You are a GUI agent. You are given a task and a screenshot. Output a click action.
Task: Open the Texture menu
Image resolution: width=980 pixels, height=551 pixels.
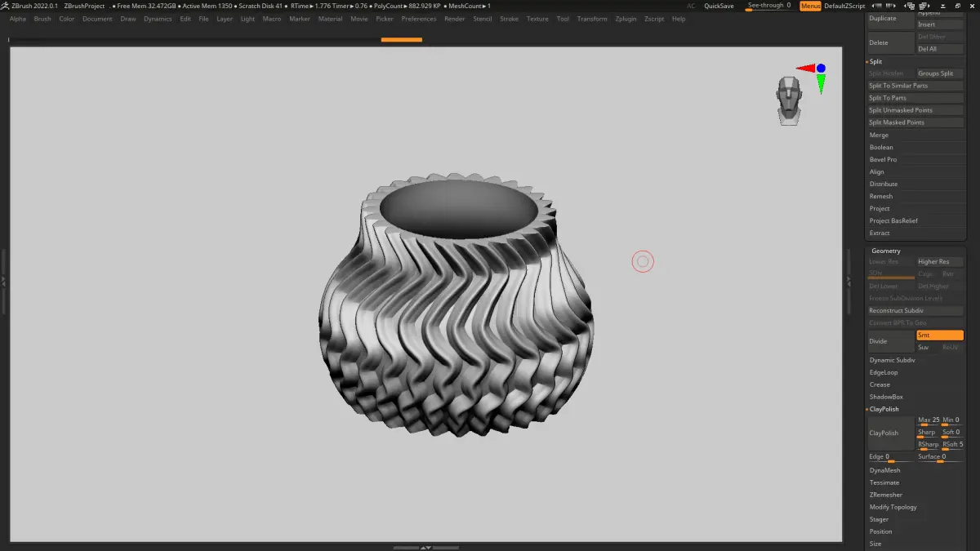[x=537, y=19]
